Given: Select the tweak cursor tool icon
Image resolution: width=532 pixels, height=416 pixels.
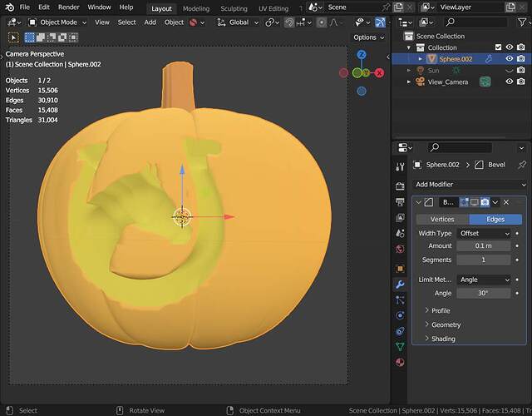Looking at the screenshot, I should point(13,37).
